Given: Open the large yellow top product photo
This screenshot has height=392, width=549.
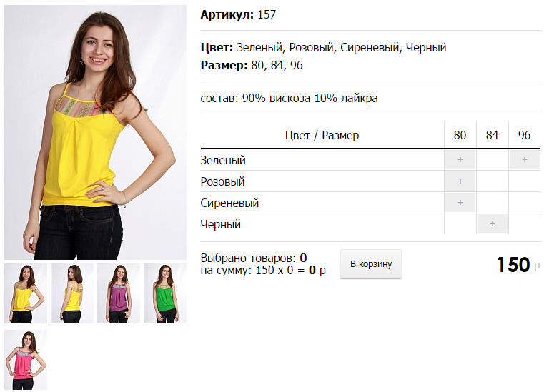Looking at the screenshot, I should pyautogui.click(x=95, y=132).
